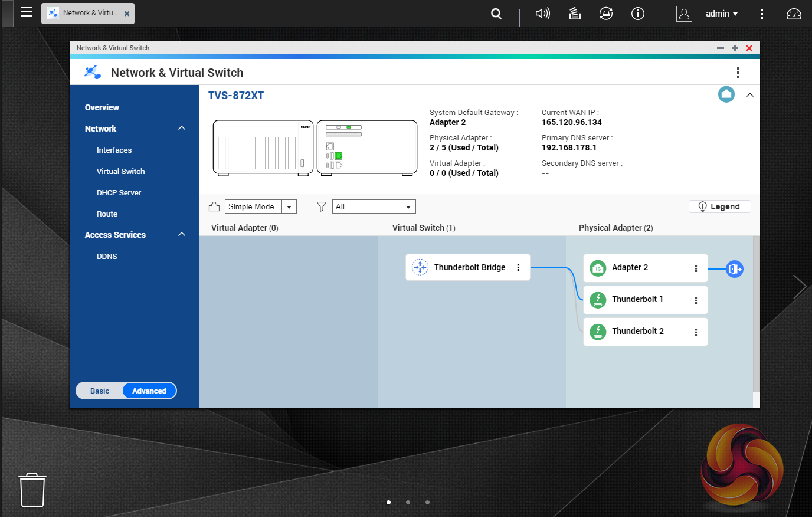The width and height of the screenshot is (812, 518).
Task: Switch to Basic mode
Action: pyautogui.click(x=100, y=391)
